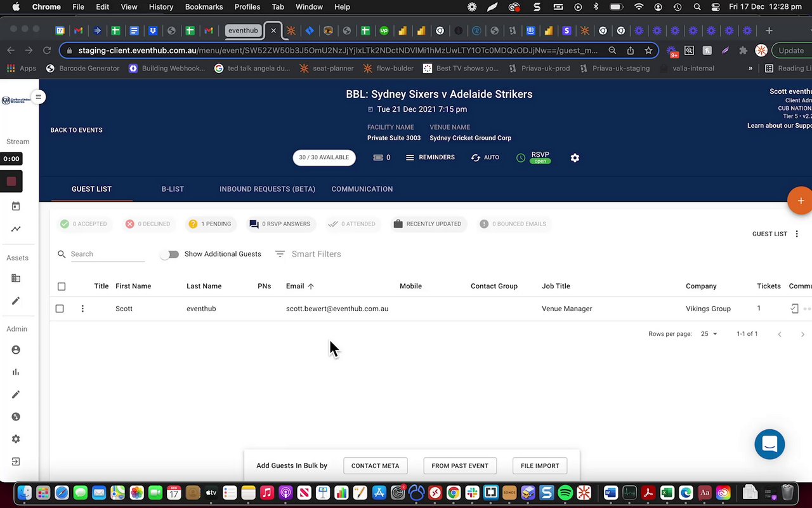This screenshot has width=812, height=508.
Task: Open the Intercom chat bubble
Action: point(769,444)
